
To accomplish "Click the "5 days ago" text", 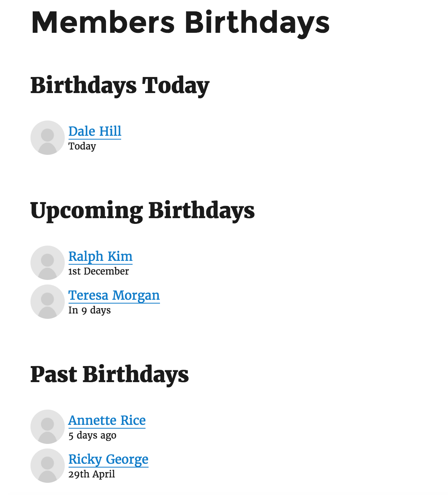I will pyautogui.click(x=92, y=435).
